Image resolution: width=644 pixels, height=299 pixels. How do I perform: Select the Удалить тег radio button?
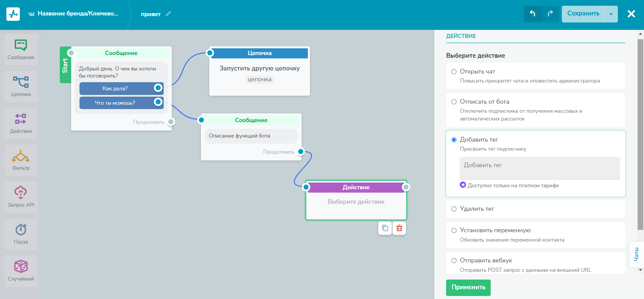[454, 209]
